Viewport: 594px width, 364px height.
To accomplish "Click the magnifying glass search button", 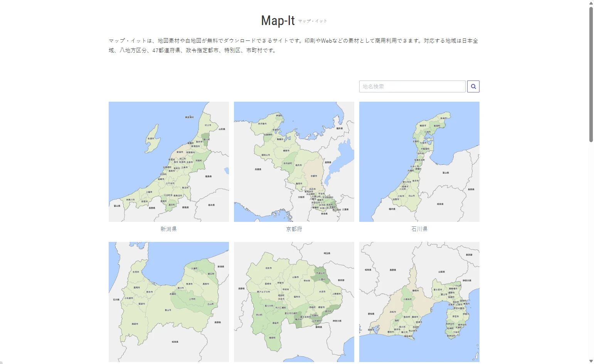I will coord(473,86).
